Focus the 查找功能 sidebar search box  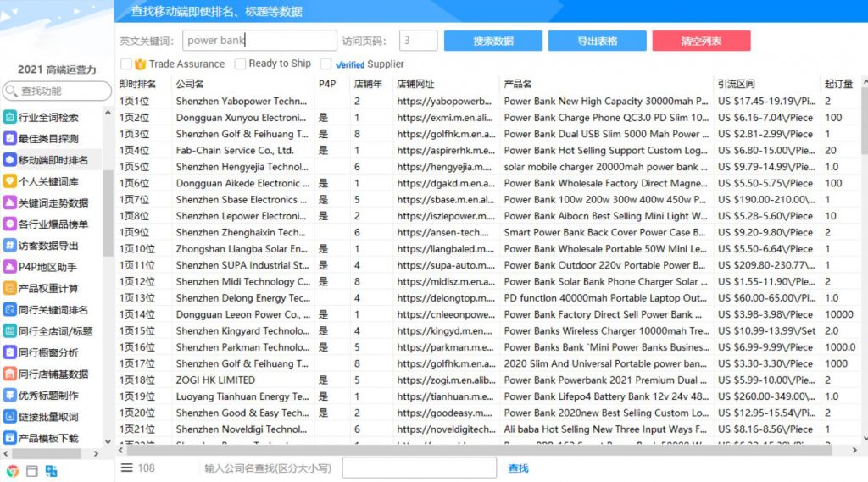57,91
